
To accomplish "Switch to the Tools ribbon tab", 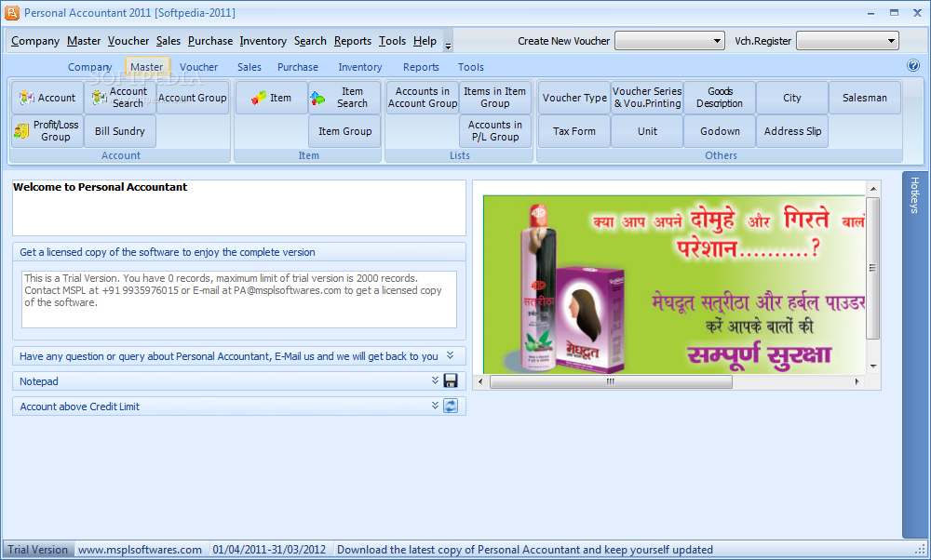I will click(471, 67).
